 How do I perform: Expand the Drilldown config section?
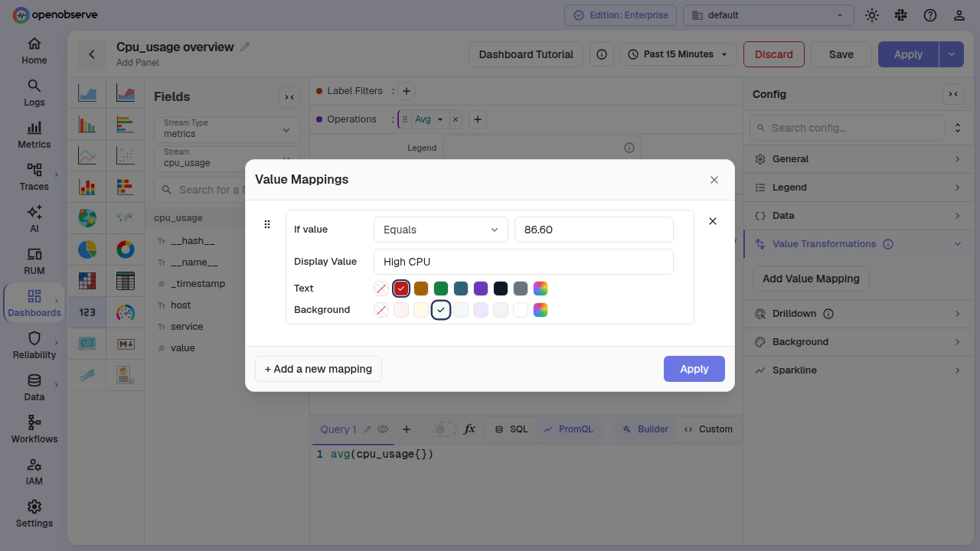click(858, 314)
